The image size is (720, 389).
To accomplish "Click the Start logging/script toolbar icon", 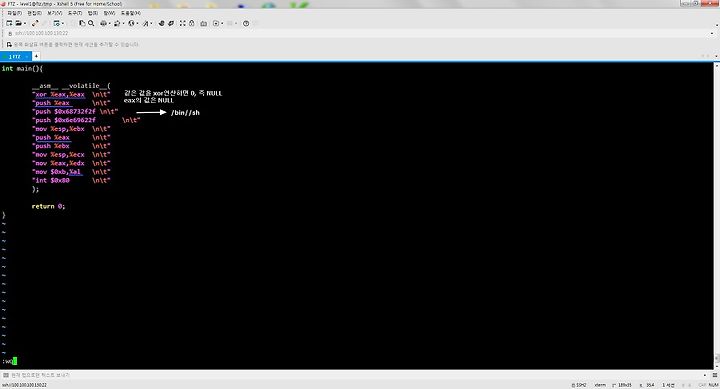I will pos(216,23).
